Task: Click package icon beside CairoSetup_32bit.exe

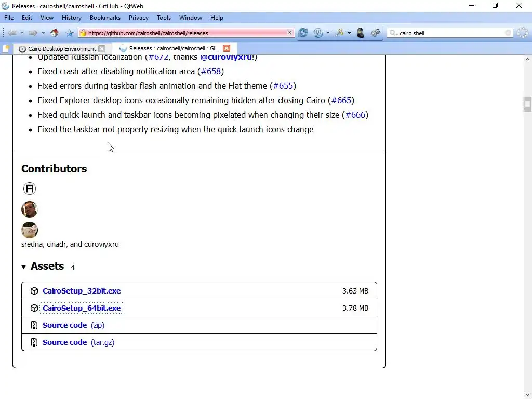Action: [34, 291]
